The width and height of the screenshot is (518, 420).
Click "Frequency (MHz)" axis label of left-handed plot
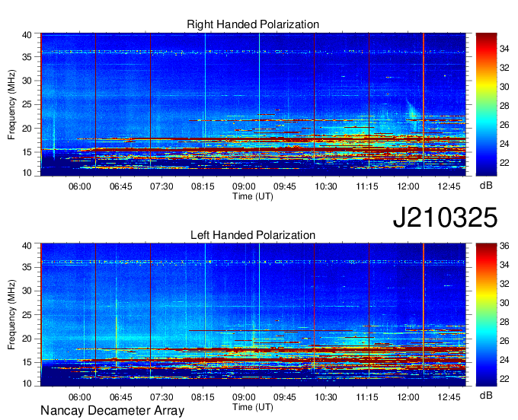pyautogui.click(x=11, y=315)
